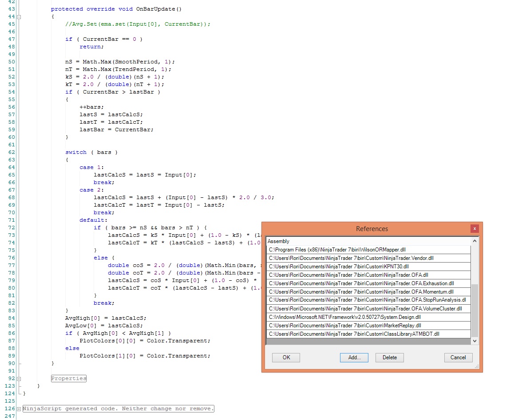The height and width of the screenshot is (420, 526).
Task: Select the KPNT30.dll assembly row
Action: click(x=368, y=267)
